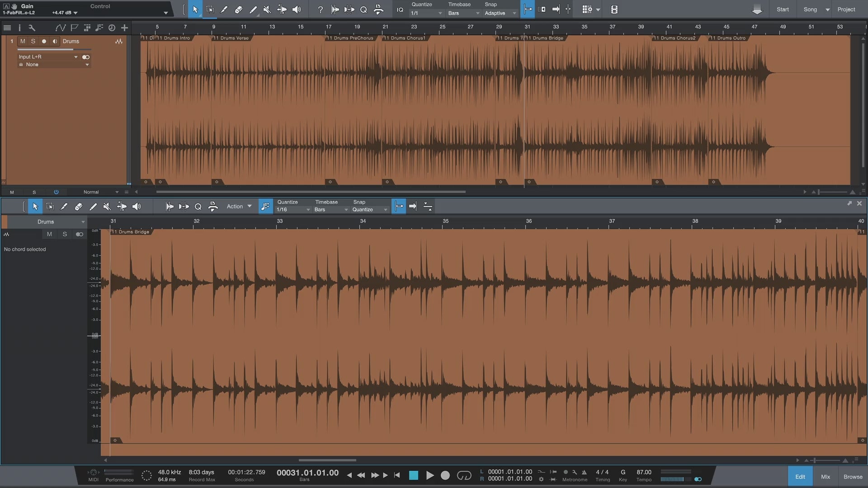Switch to the Mix view

coord(826,477)
